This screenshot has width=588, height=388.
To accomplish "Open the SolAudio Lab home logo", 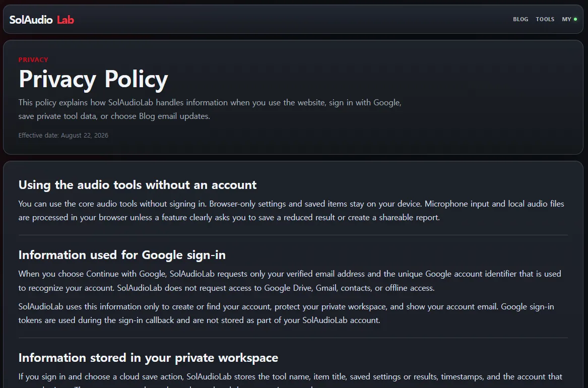I will (42, 20).
